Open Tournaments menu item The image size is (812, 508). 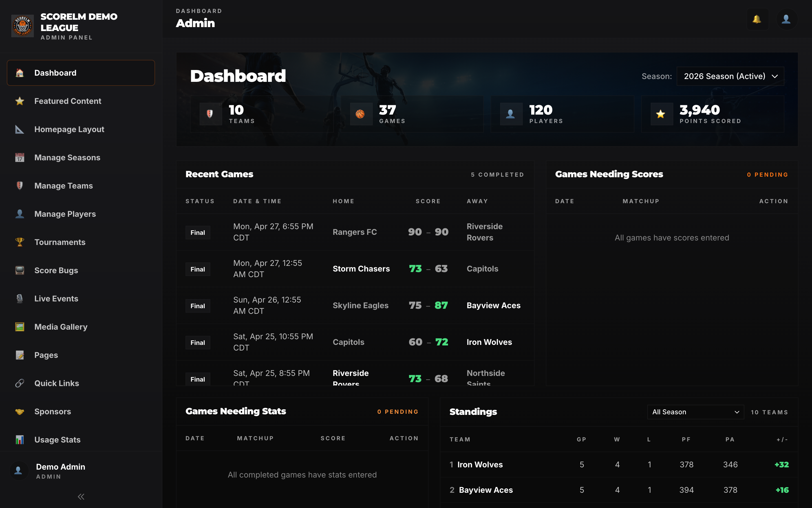[81, 242]
